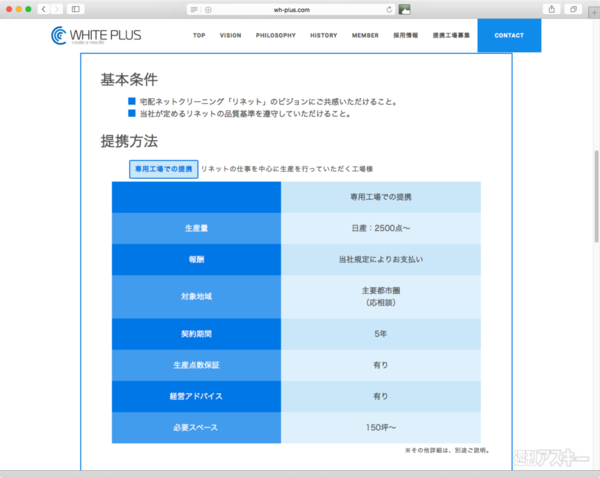Click the 日産：2500点〜 cell
This screenshot has height=478, width=600.
point(381,228)
